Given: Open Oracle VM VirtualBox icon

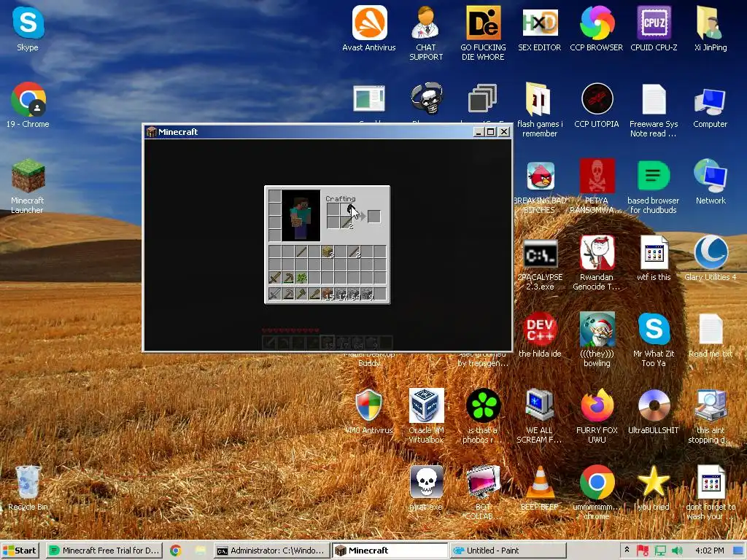Looking at the screenshot, I should coord(426,416).
